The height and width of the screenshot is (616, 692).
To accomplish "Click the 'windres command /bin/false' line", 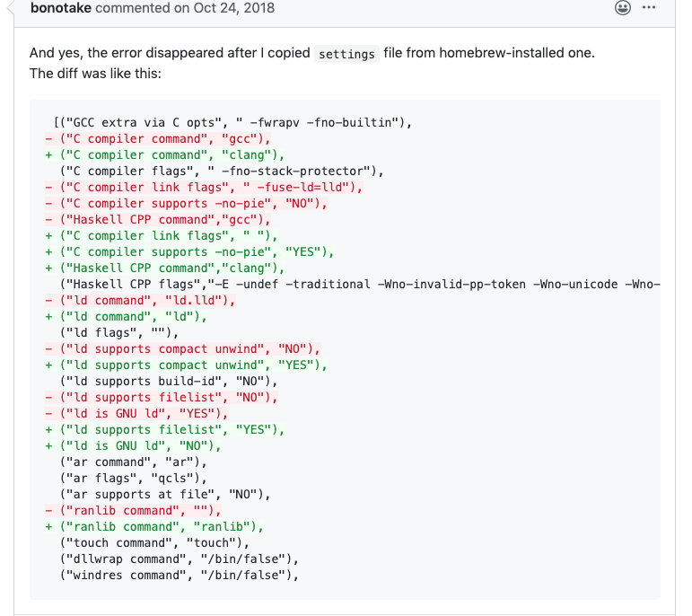I will click(180, 575).
